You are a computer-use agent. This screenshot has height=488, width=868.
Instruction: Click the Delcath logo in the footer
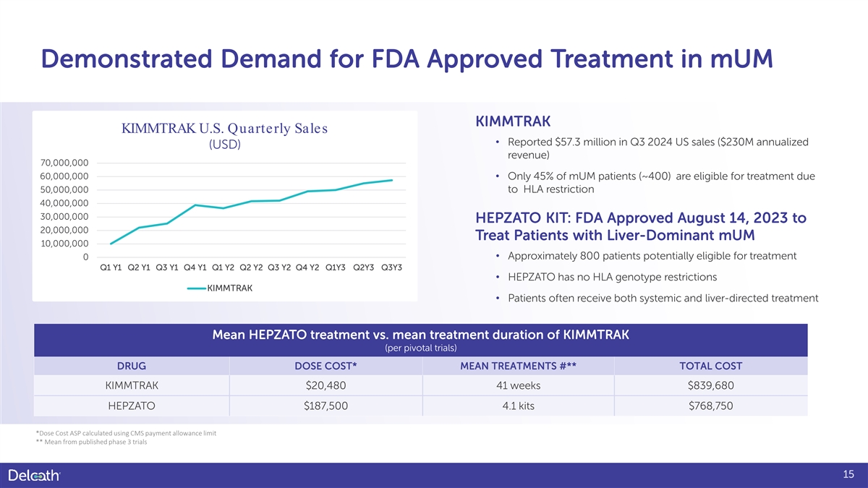pyautogui.click(x=35, y=474)
